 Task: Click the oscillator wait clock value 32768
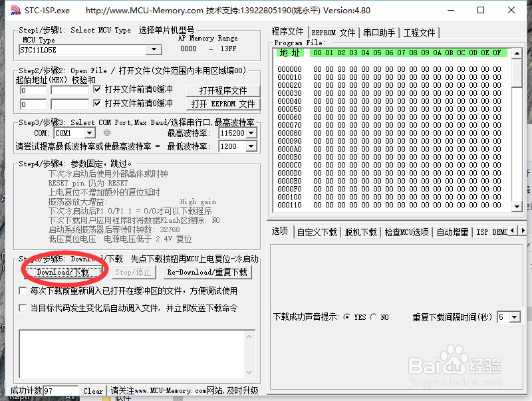click(x=170, y=229)
